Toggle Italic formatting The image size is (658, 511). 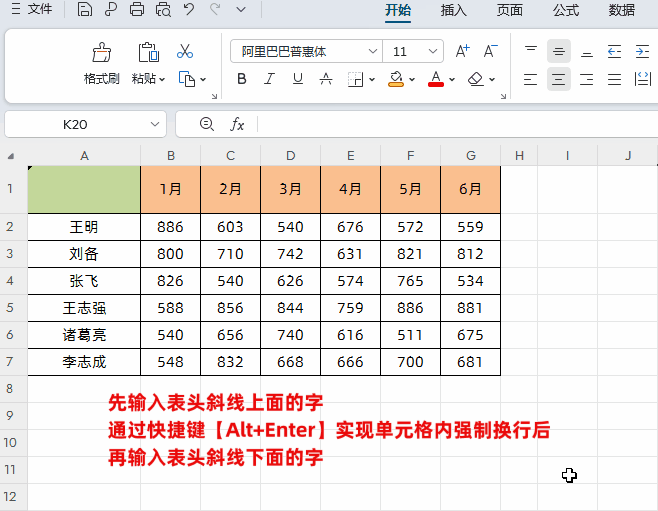point(269,79)
